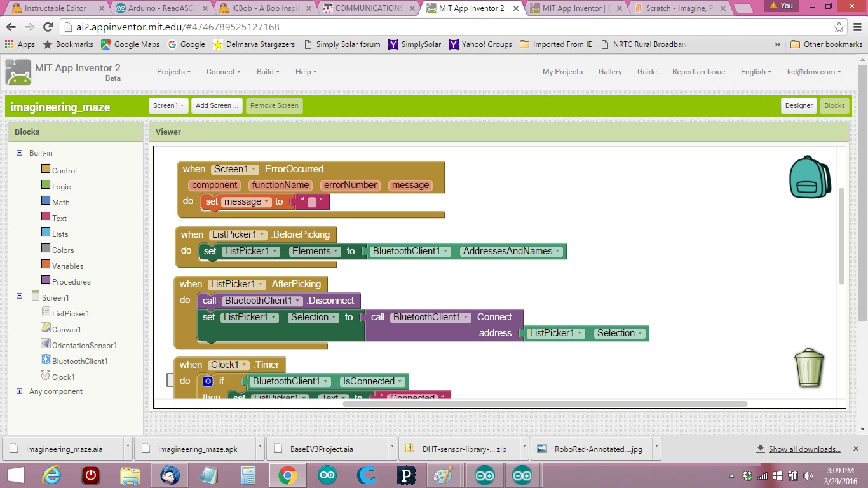
Task: Open the Logic blocks drawer
Action: [x=56, y=186]
